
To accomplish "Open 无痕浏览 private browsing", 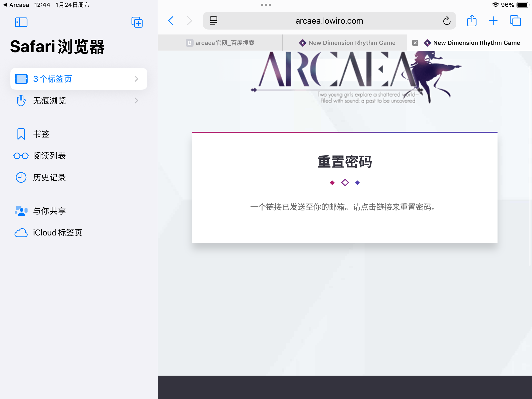I will click(x=79, y=100).
